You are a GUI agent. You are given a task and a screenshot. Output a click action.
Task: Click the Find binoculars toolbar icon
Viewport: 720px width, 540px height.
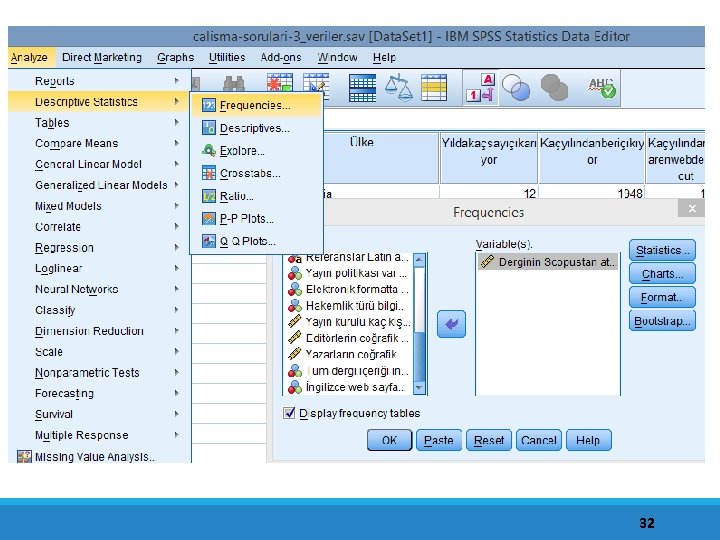pos(234,84)
